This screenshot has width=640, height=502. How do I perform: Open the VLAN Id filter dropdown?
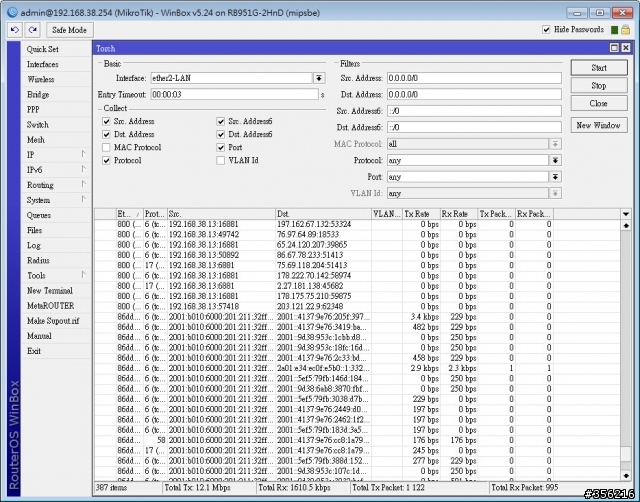coord(555,193)
